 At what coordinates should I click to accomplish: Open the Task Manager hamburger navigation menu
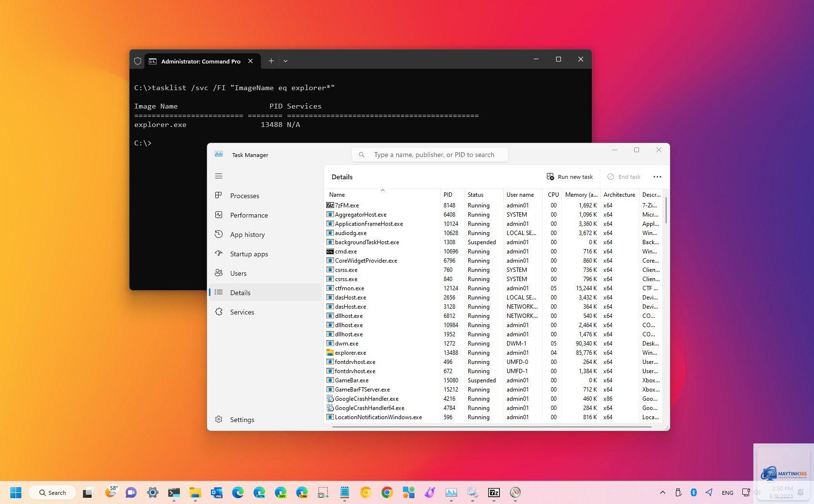click(219, 176)
